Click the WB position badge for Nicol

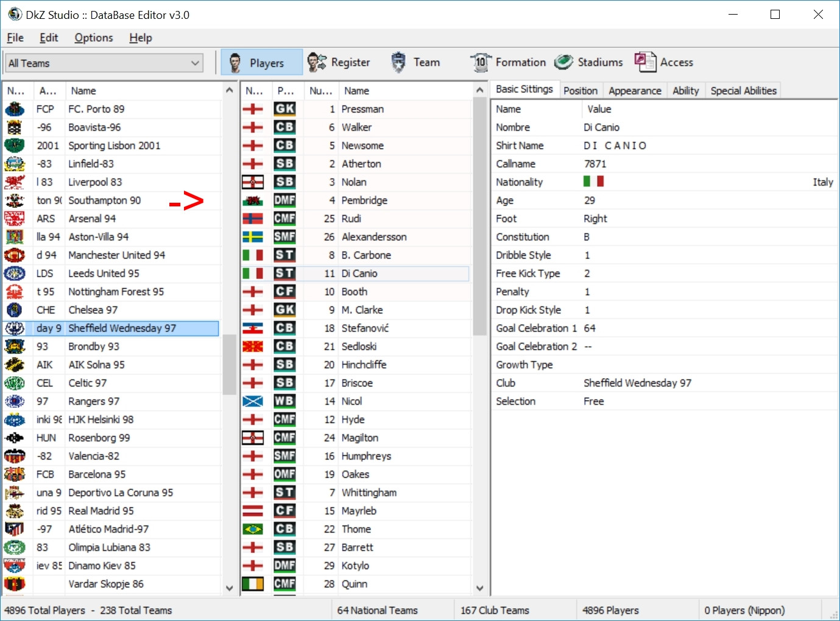coord(284,401)
